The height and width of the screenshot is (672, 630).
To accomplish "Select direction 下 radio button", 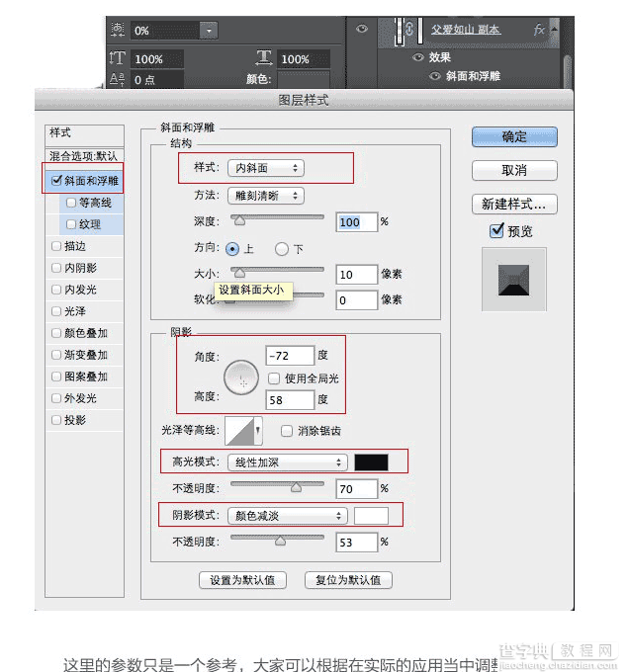I will pyautogui.click(x=282, y=249).
